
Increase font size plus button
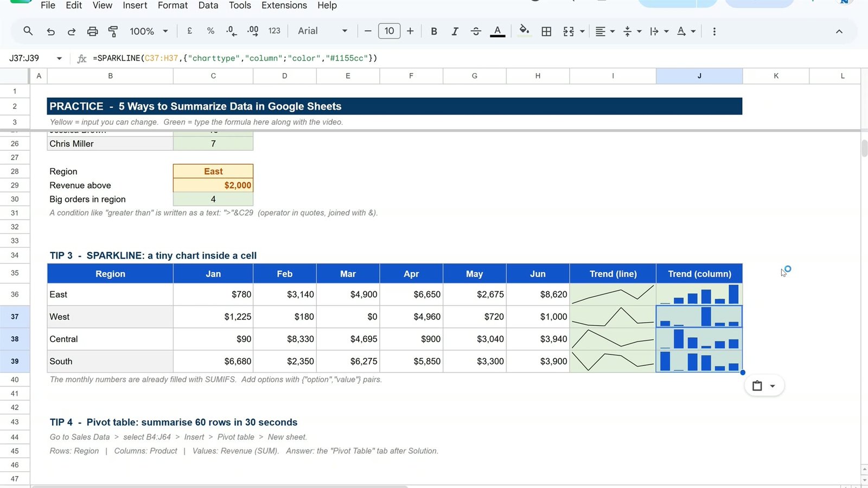pyautogui.click(x=410, y=31)
